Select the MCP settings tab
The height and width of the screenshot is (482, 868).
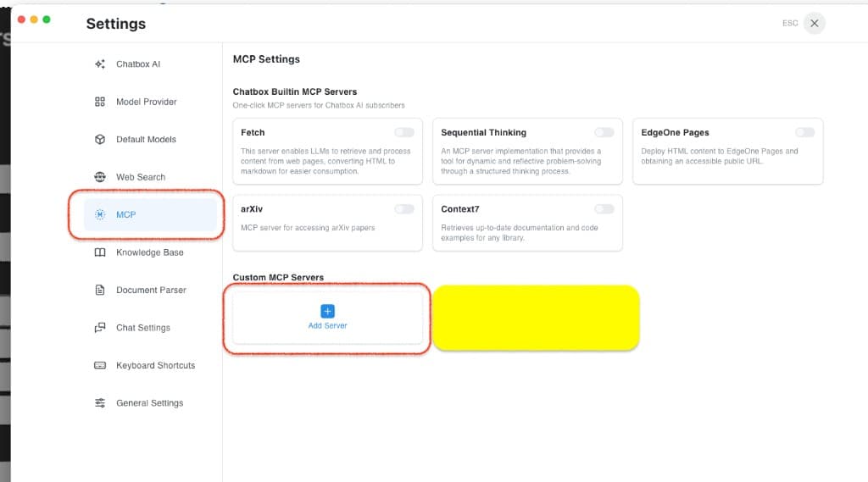click(150, 214)
